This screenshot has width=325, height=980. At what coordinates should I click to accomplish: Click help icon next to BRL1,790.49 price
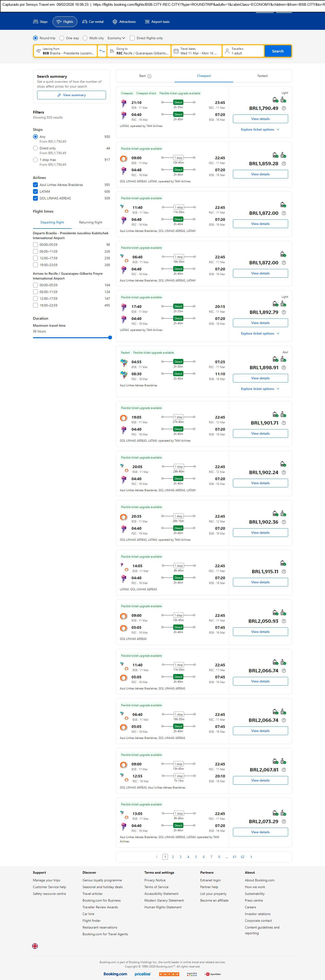click(284, 108)
